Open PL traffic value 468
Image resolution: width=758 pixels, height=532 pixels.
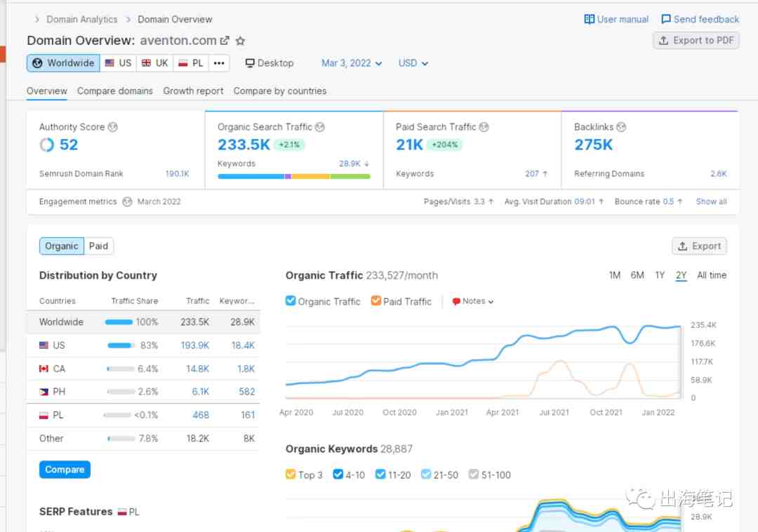(x=201, y=415)
